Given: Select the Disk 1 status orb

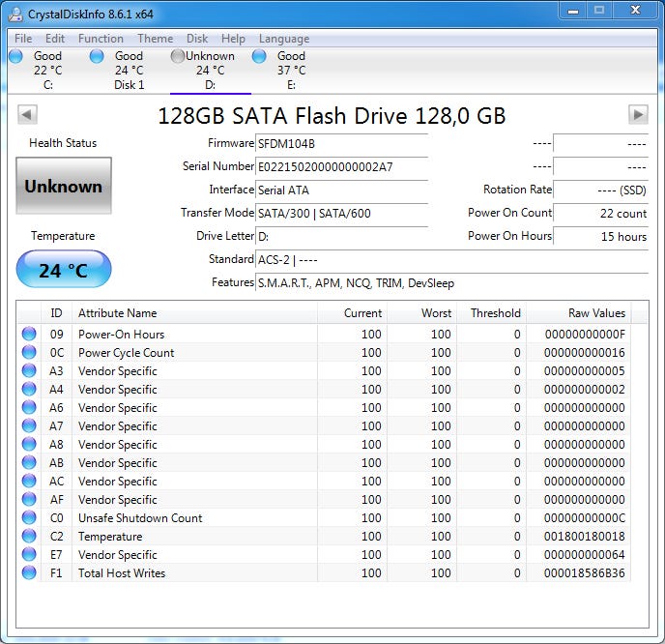Looking at the screenshot, I should [97, 56].
